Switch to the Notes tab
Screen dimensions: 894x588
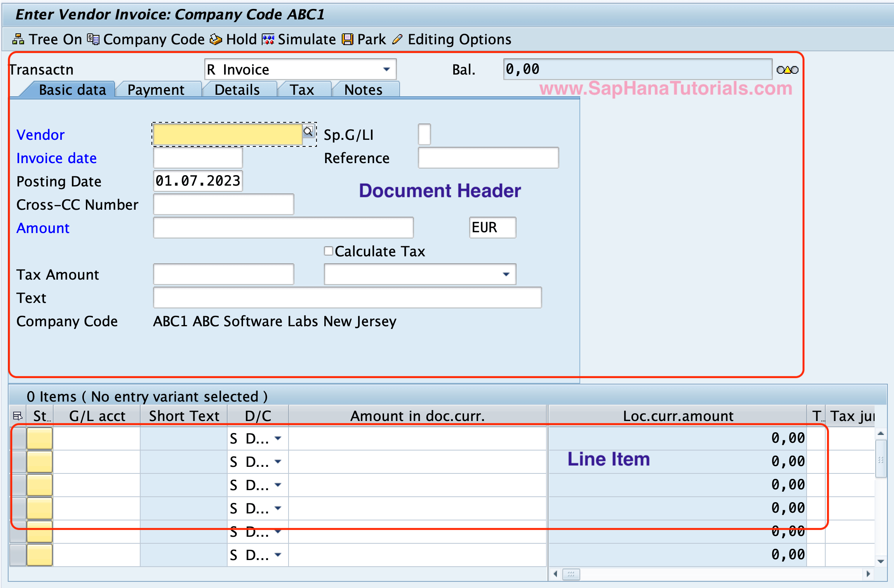363,89
